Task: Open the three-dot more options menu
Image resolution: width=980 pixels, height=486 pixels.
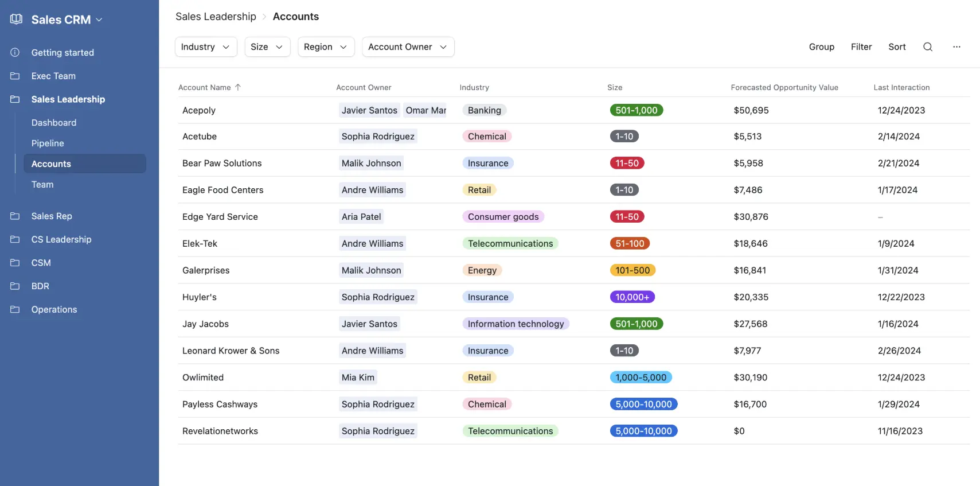Action: (956, 47)
